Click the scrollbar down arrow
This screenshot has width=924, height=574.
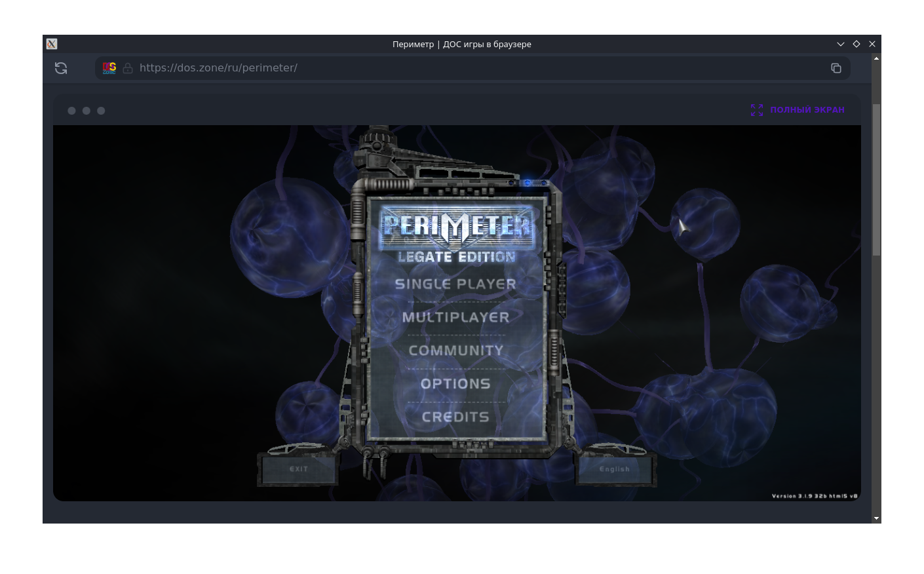point(876,518)
